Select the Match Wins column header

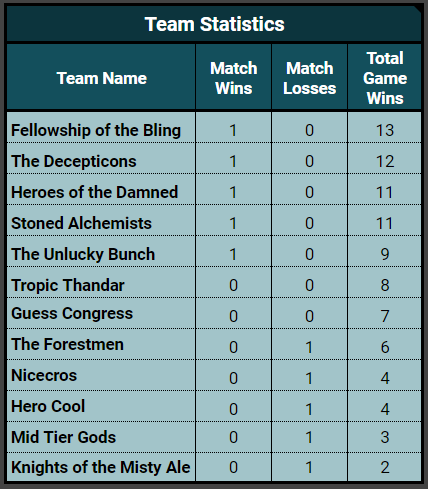233,78
